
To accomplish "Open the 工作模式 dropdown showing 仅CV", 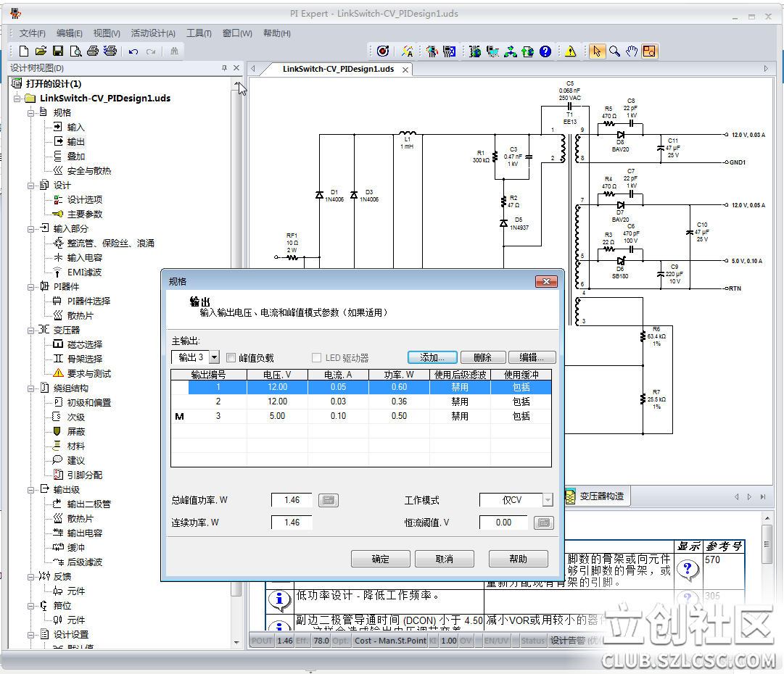I will pos(548,500).
